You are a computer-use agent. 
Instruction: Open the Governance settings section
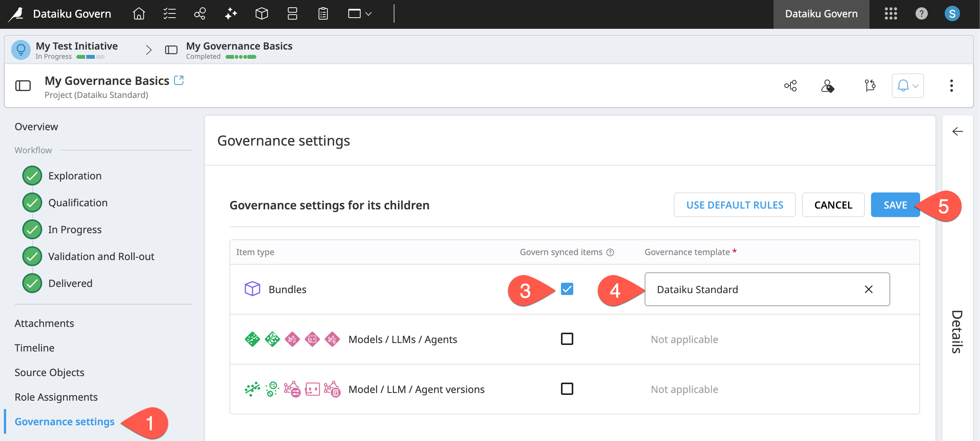coord(64,422)
